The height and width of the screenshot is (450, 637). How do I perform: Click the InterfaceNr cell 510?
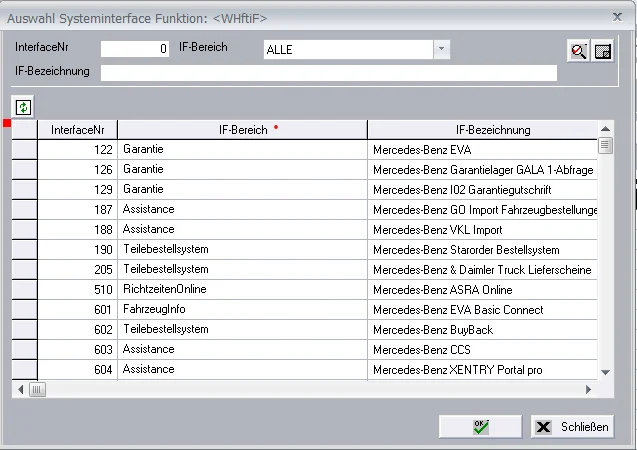tap(77, 289)
